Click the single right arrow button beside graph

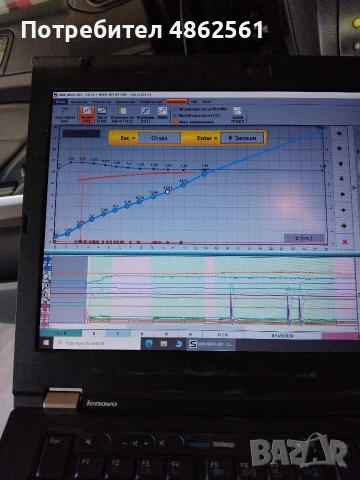point(343,210)
